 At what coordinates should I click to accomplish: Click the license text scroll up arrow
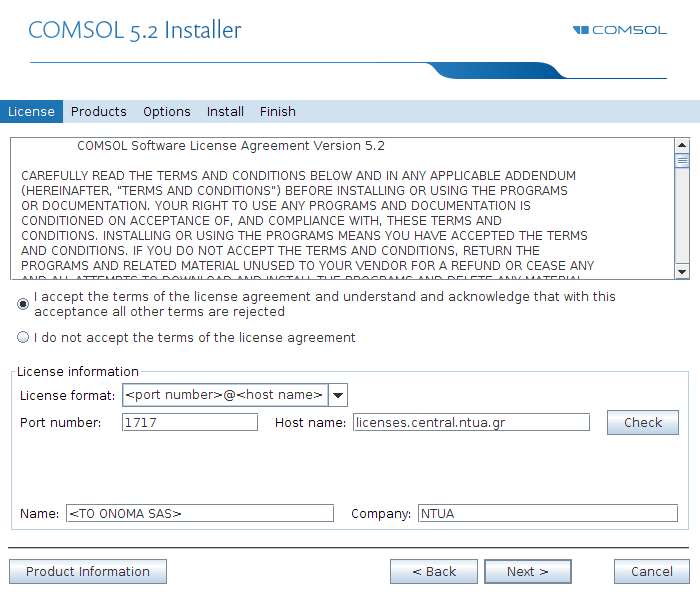[x=682, y=145]
